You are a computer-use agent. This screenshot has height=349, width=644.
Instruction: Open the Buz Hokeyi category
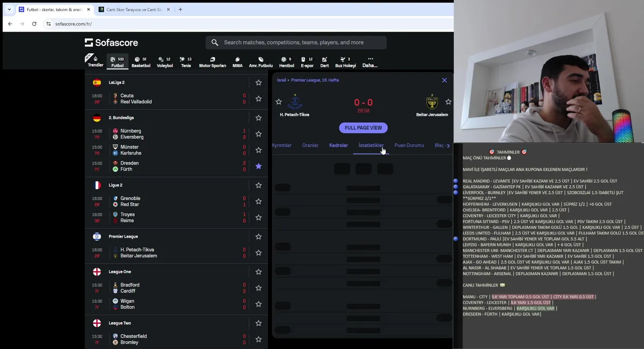click(x=346, y=62)
